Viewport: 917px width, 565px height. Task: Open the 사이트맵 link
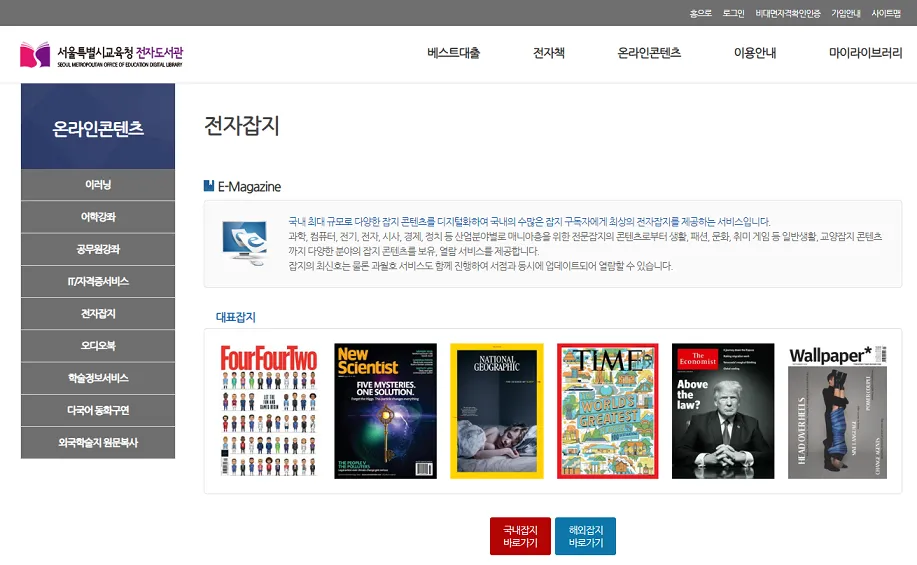886,13
